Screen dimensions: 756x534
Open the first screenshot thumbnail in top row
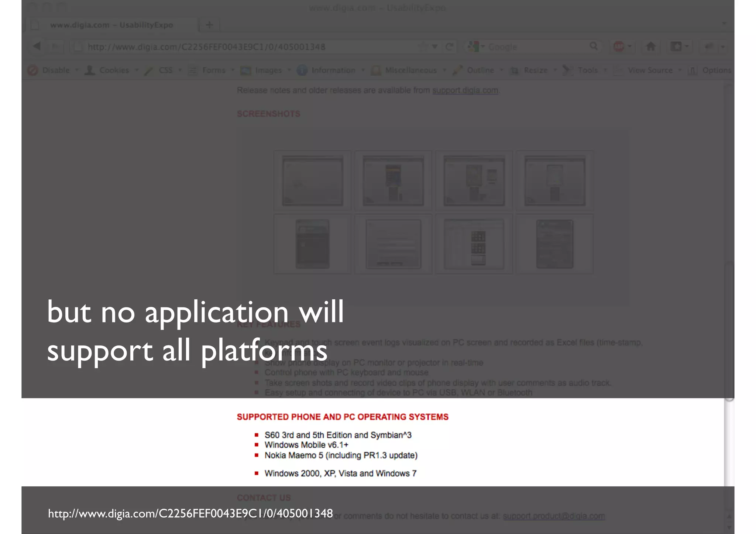click(x=312, y=180)
